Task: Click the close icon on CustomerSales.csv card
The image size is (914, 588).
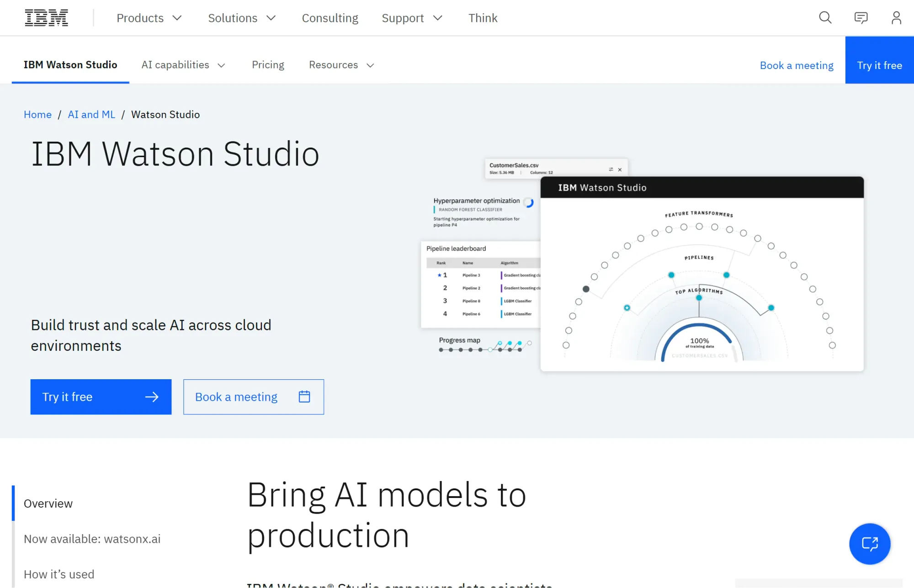Action: (620, 169)
